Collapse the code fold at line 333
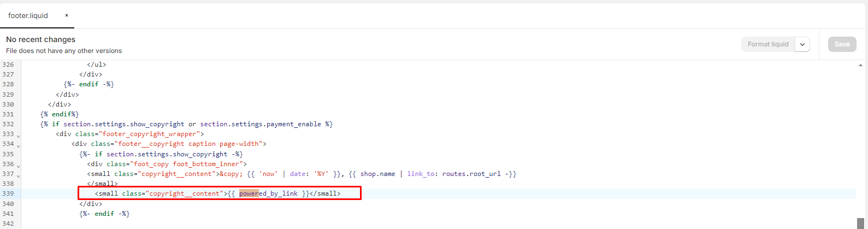The width and height of the screenshot is (868, 229). (x=18, y=136)
